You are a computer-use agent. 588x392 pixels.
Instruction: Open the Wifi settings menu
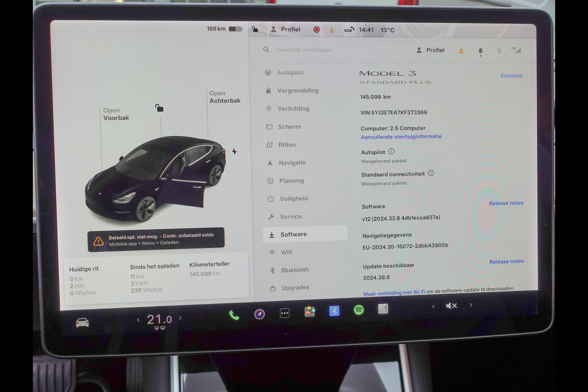coord(286,252)
